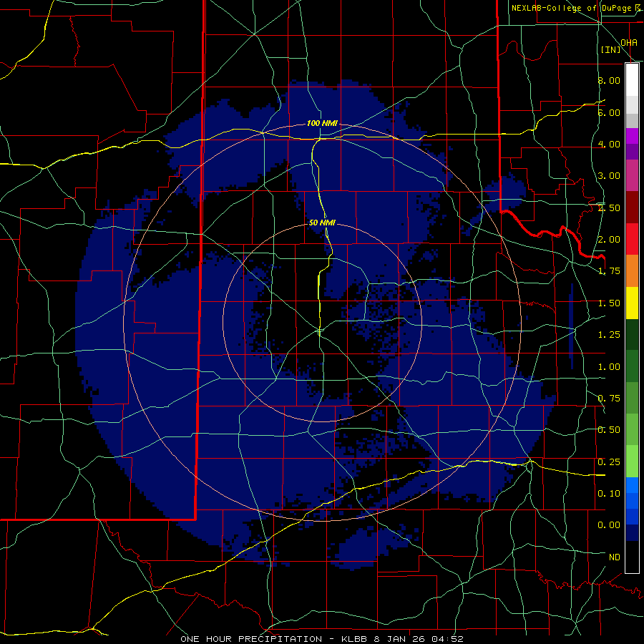
Task: Click the 8.00 legend value
Action: 609,80
